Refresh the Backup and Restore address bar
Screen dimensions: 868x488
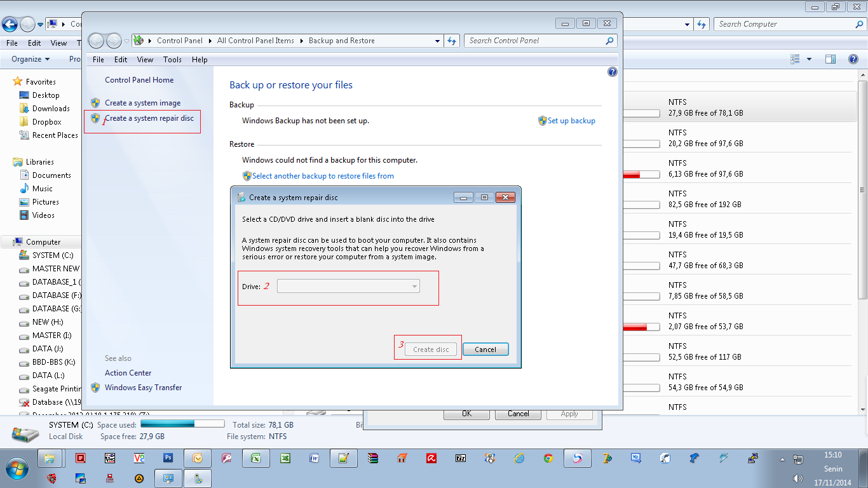[x=452, y=41]
